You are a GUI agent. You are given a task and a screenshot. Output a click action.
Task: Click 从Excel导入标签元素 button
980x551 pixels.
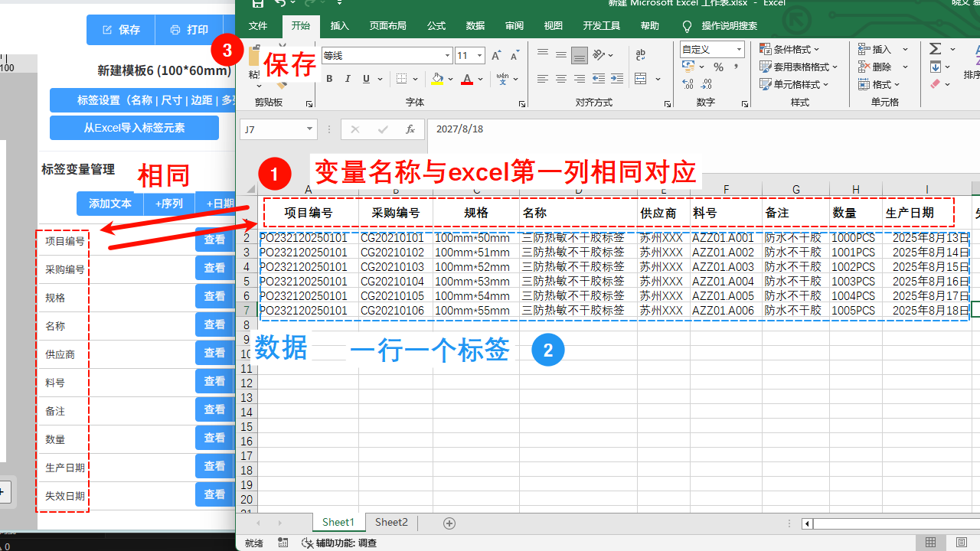(134, 128)
